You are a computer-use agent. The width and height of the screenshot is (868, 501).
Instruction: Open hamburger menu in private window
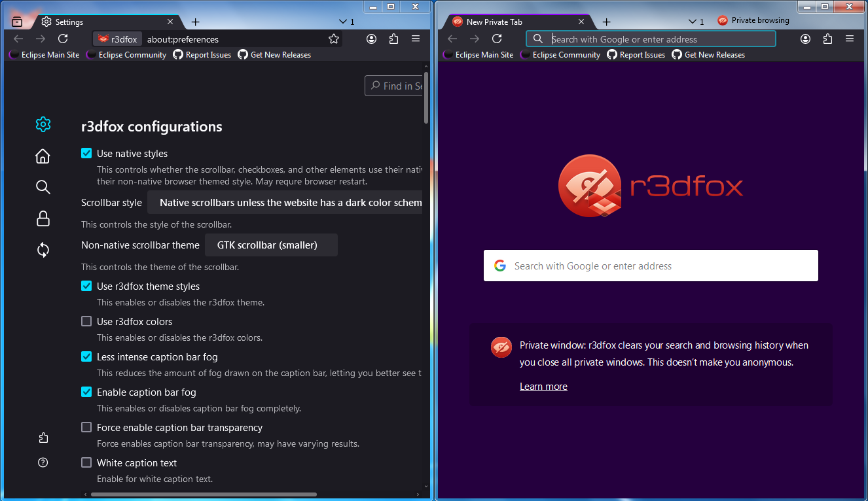pos(850,39)
